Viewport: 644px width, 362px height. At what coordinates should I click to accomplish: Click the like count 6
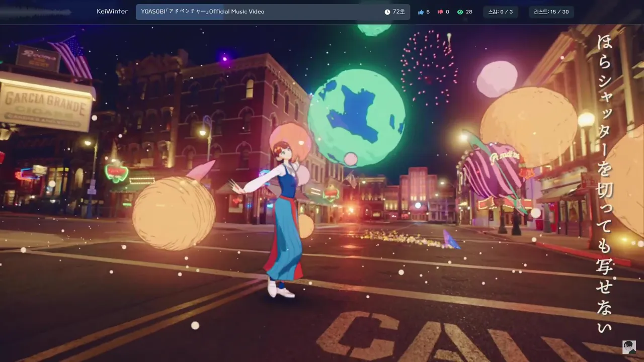[428, 12]
